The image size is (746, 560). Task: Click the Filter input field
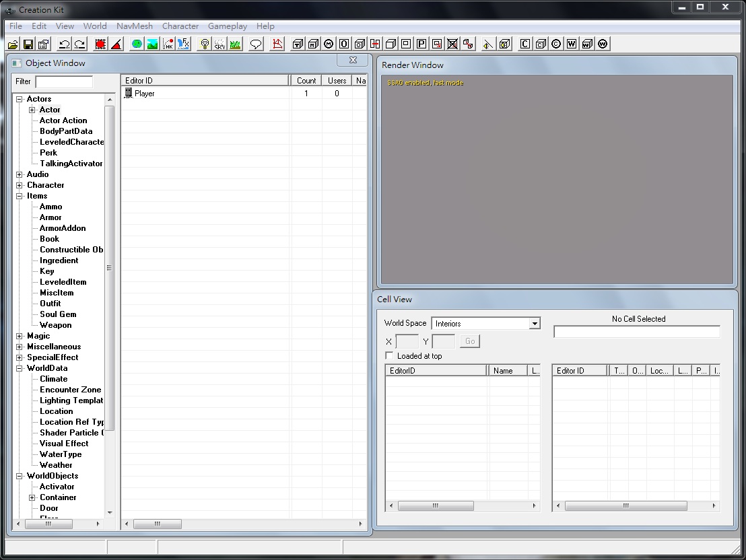tap(64, 82)
